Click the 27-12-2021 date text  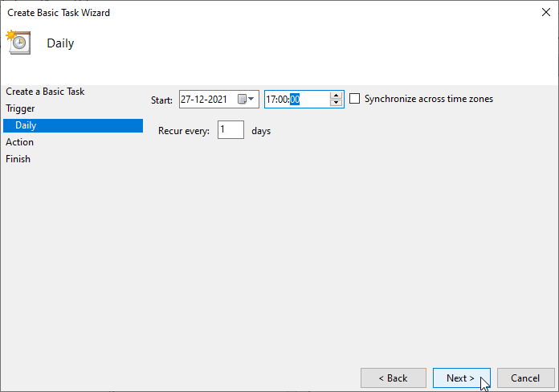tap(203, 99)
